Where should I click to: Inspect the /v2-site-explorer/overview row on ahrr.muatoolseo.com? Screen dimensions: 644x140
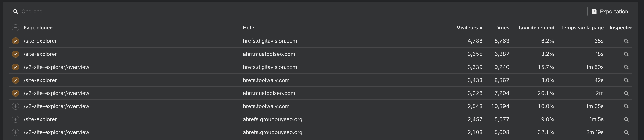[626, 93]
